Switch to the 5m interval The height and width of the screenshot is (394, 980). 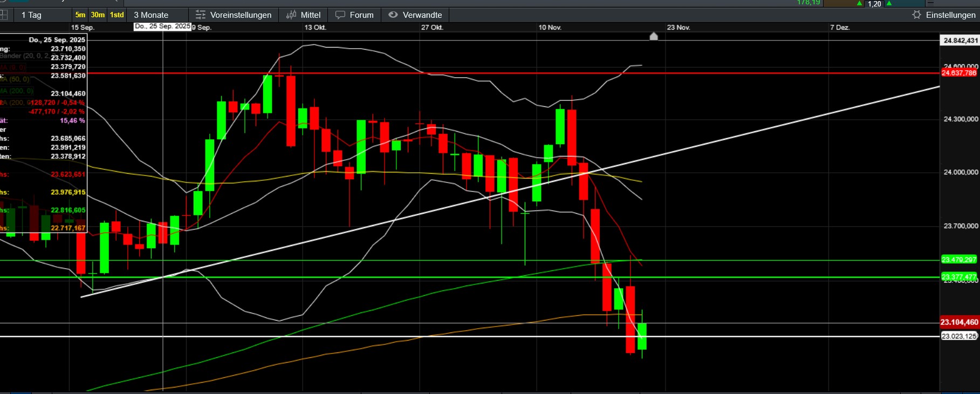(x=80, y=15)
